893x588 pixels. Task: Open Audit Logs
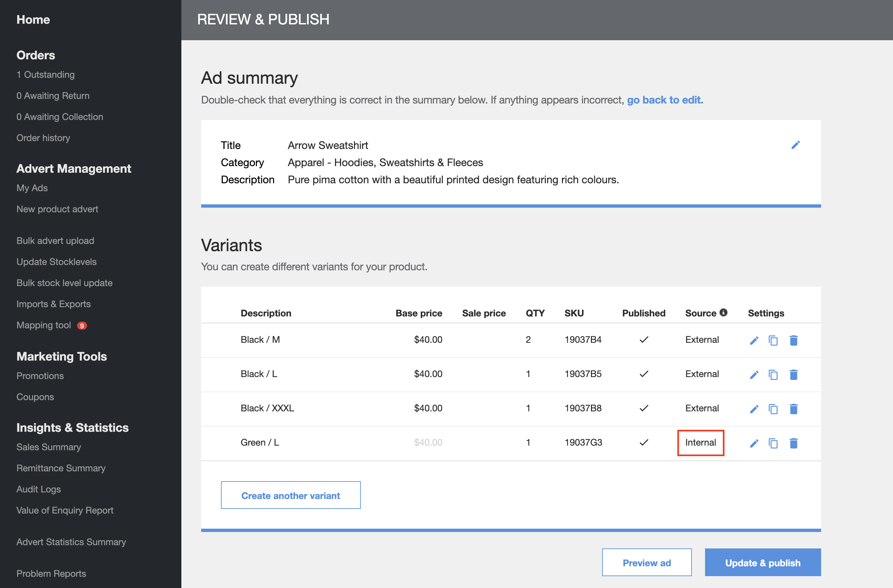[38, 489]
